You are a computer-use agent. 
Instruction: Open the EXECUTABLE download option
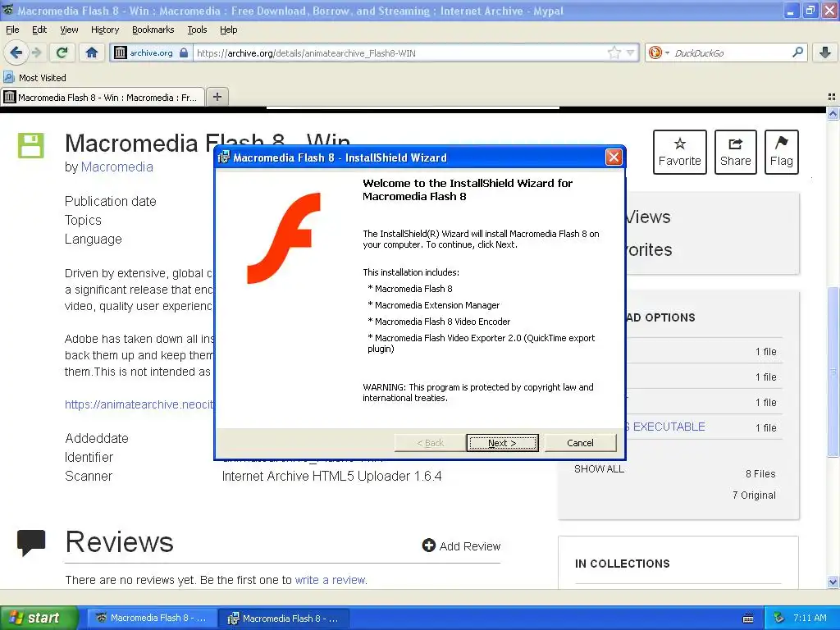pos(665,427)
